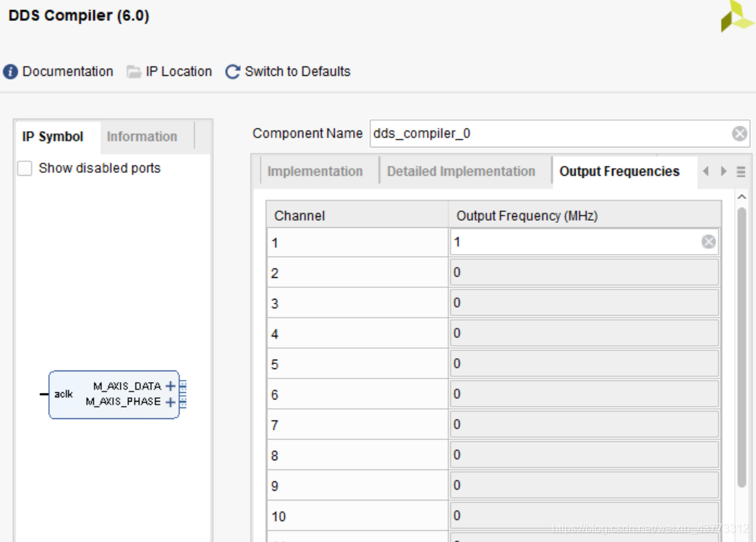Image resolution: width=756 pixels, height=542 pixels.
Task: Open the Implementation tab
Action: click(315, 172)
